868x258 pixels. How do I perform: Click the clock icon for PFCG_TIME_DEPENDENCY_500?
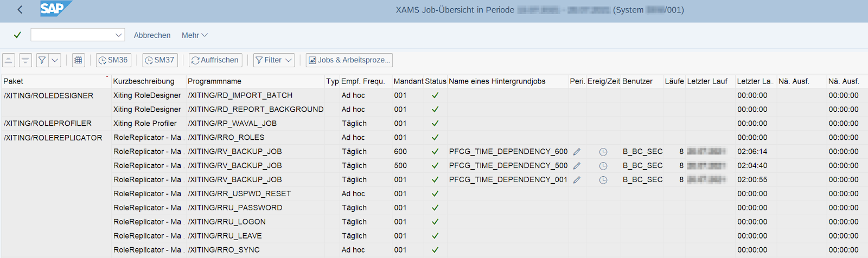(x=603, y=166)
